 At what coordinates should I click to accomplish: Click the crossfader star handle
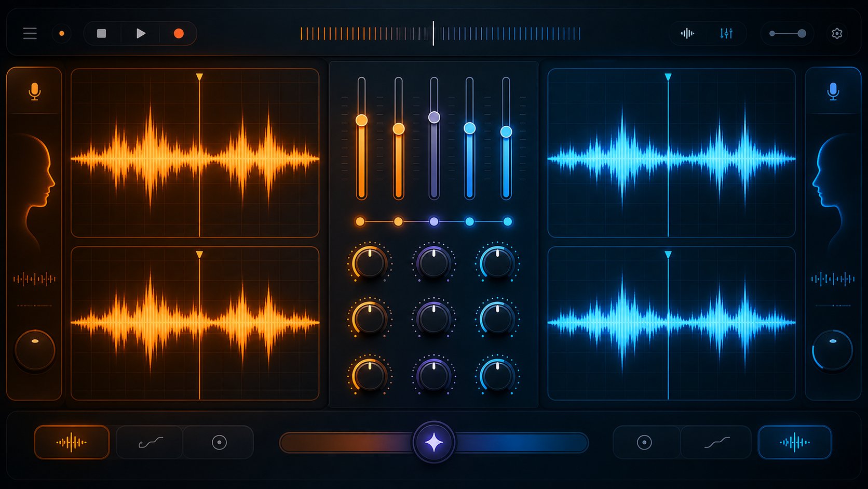[x=434, y=442]
